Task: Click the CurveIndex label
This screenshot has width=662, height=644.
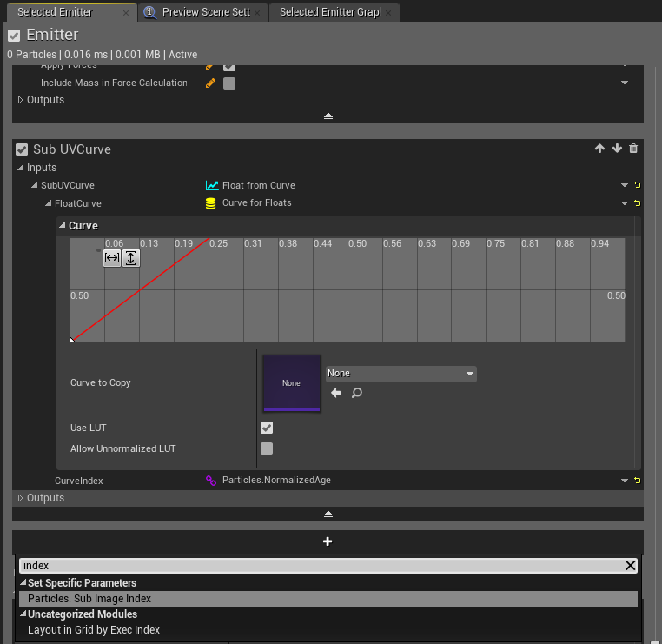Action: pos(78,481)
